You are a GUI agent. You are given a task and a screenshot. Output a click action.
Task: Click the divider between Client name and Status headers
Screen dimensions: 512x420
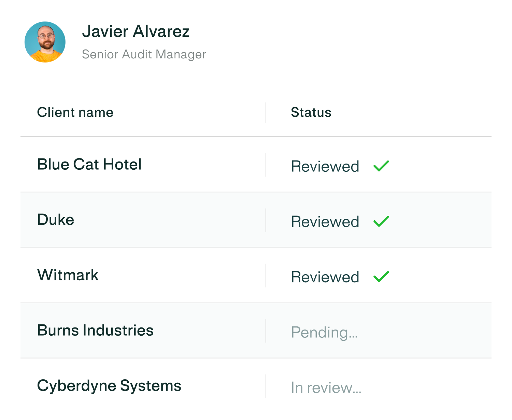pos(266,112)
